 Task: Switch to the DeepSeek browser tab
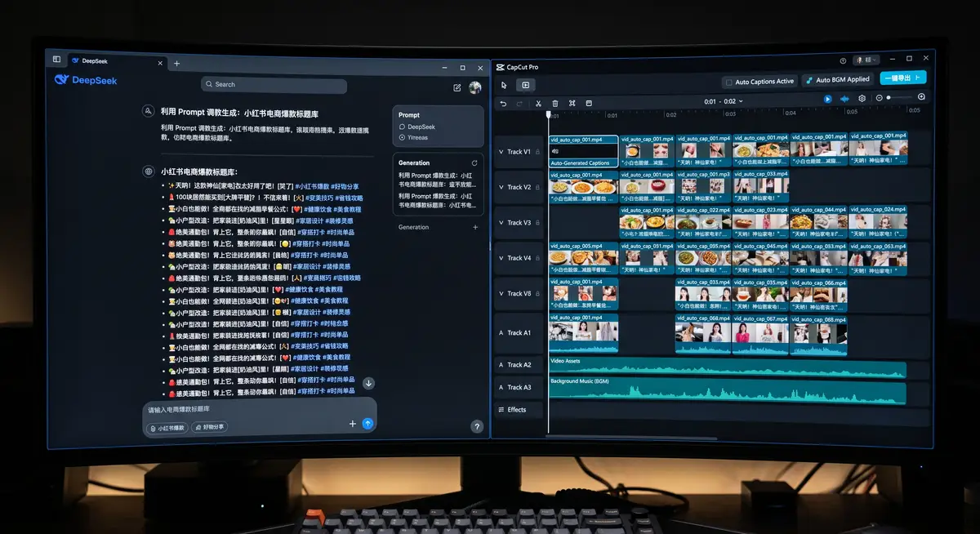(x=116, y=61)
